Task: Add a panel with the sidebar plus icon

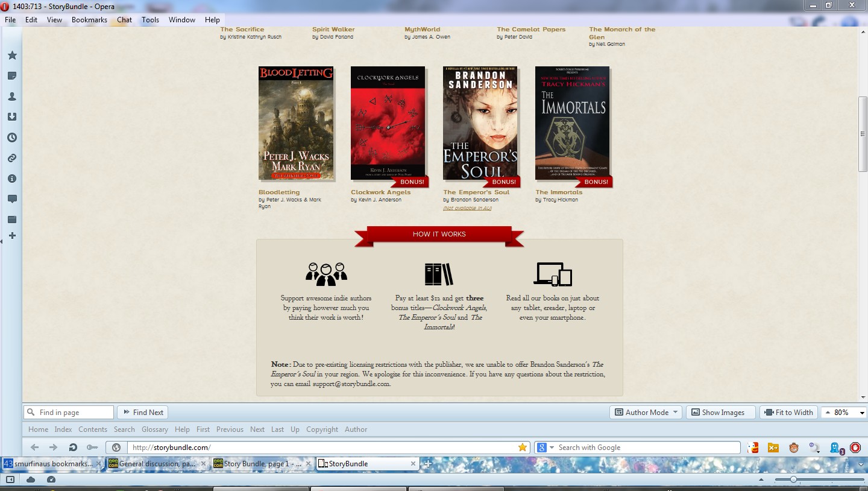Action: [11, 236]
